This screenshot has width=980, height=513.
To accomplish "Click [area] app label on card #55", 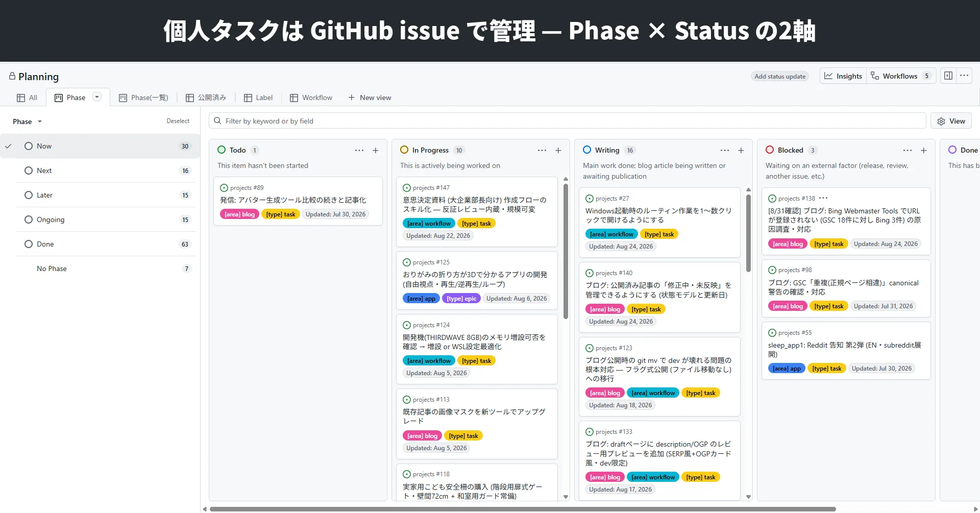I will click(787, 369).
